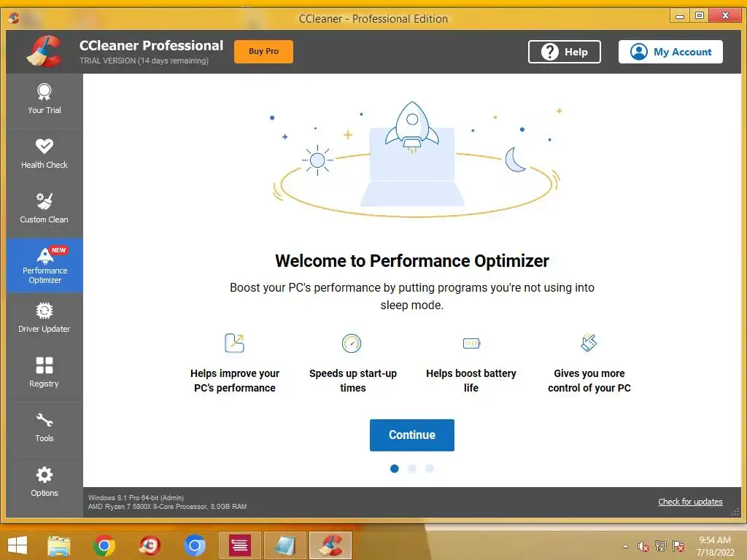
Task: Click the TRIAL VERSION remaining days text
Action: (144, 61)
